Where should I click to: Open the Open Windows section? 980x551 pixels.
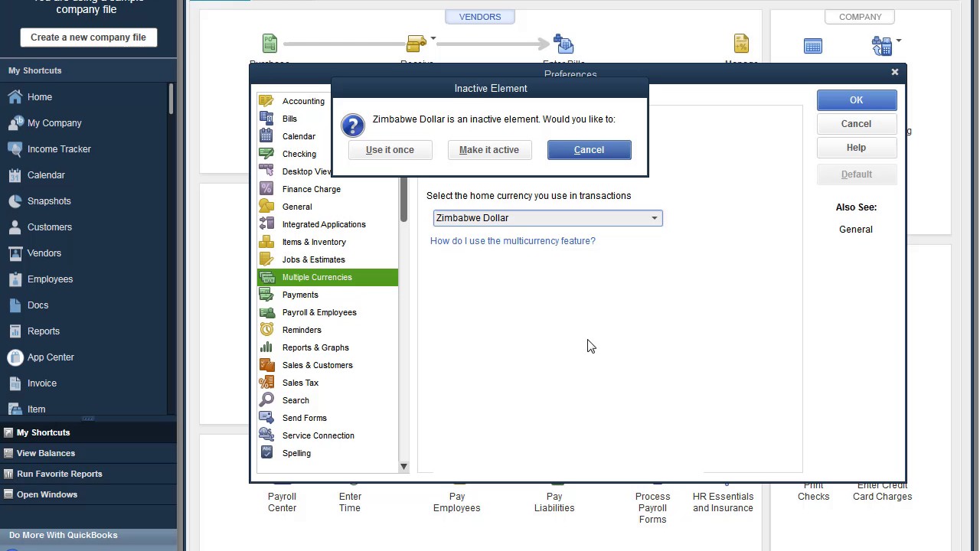88,494
